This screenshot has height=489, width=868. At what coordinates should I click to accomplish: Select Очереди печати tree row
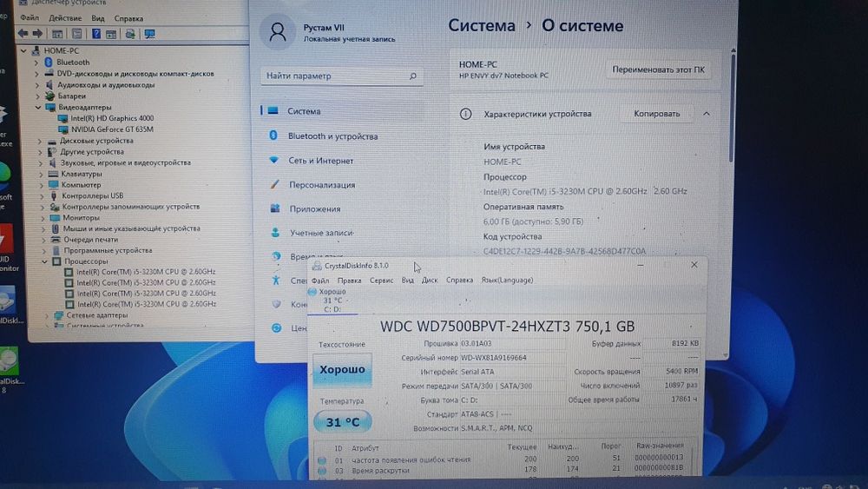pyautogui.click(x=91, y=239)
